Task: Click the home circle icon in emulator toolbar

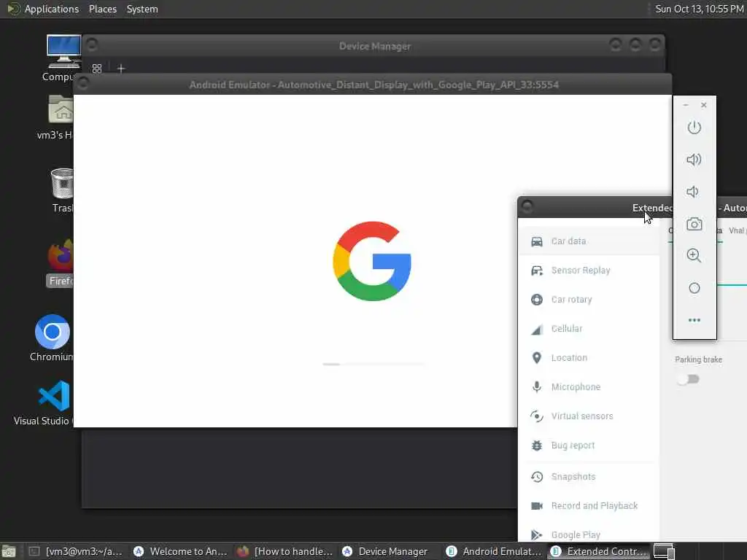Action: click(x=694, y=288)
